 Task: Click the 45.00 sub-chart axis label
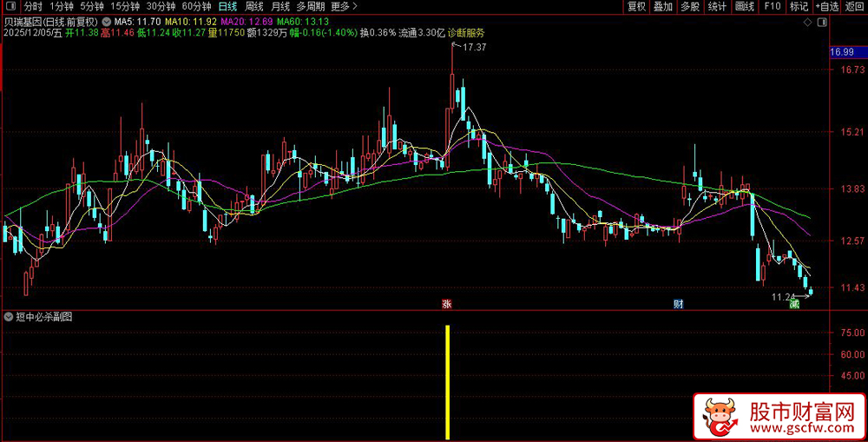852,376
